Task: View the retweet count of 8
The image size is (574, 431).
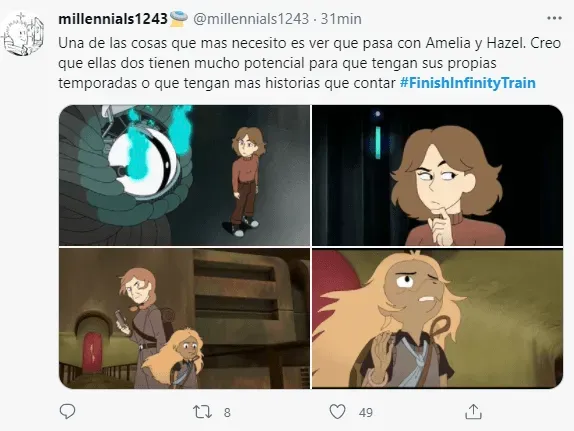Action: click(x=227, y=413)
